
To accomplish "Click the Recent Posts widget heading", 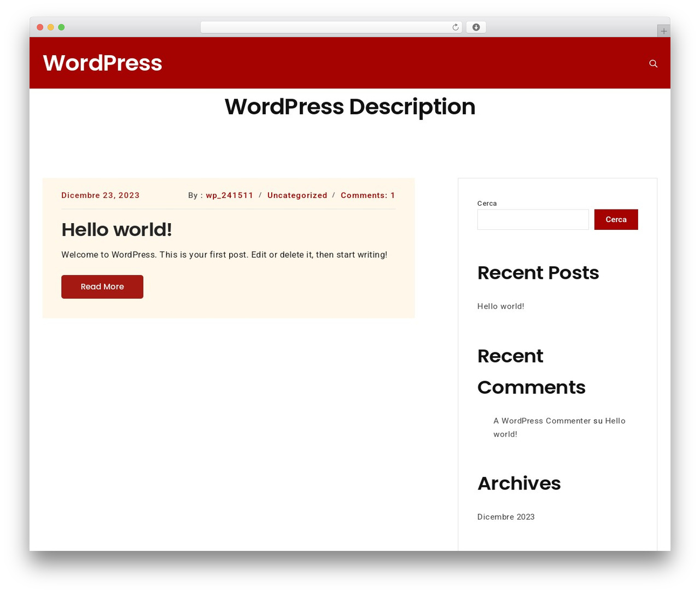I will click(x=538, y=272).
